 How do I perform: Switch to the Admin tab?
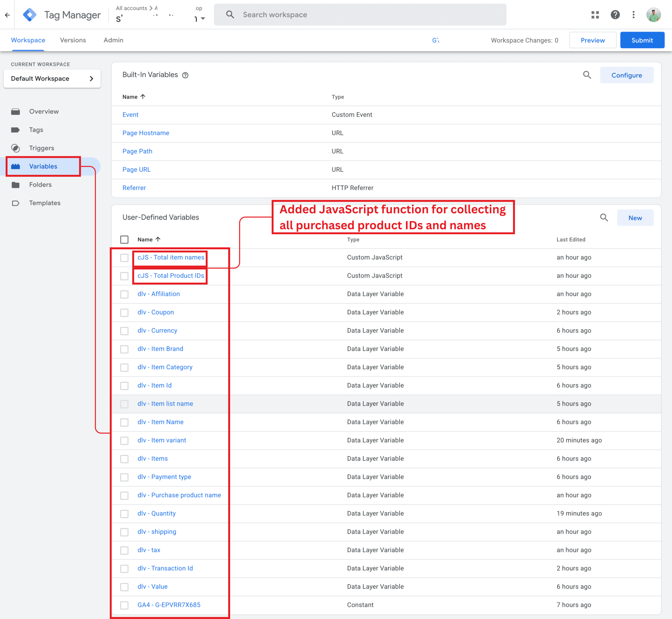click(113, 40)
